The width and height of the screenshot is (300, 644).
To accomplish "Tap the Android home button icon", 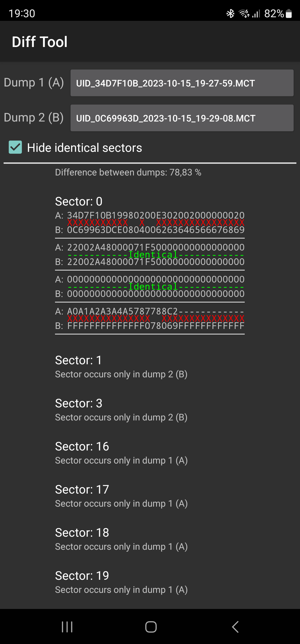I will tap(151, 627).
